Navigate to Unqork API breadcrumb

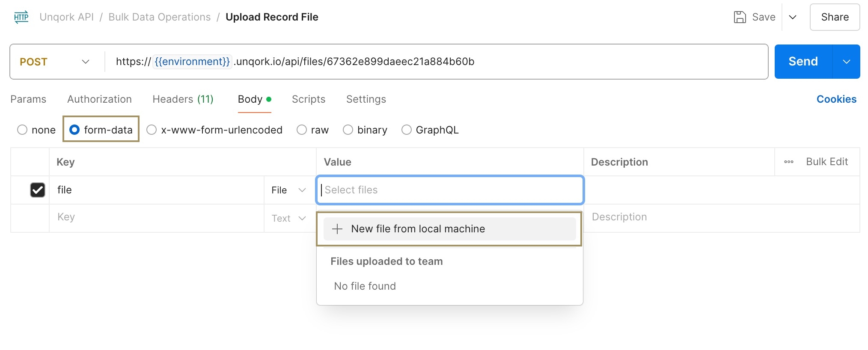66,17
